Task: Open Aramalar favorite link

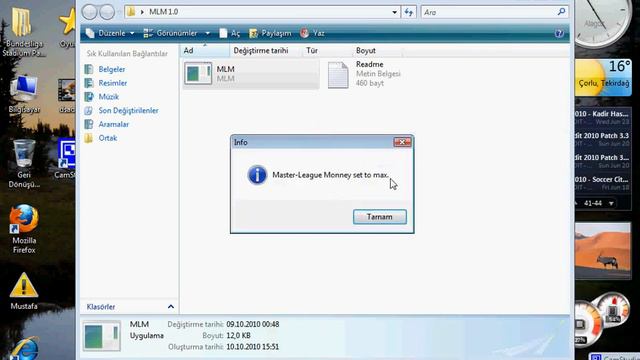Action: coord(113,124)
